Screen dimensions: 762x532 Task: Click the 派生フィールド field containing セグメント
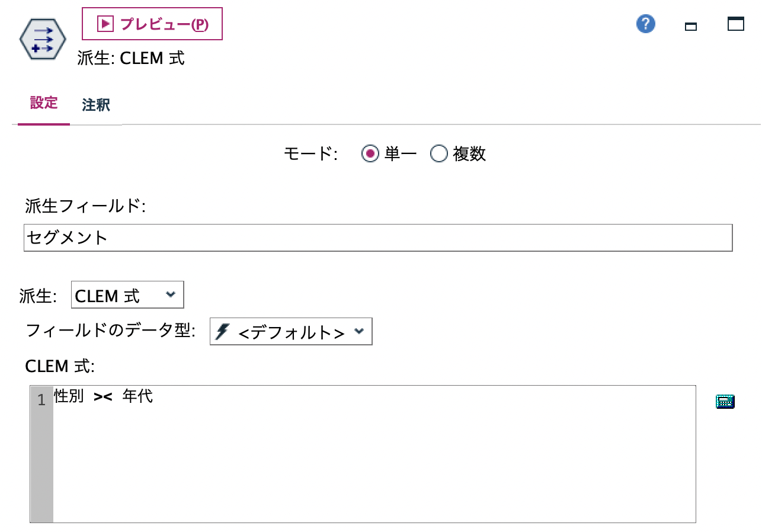(x=377, y=238)
